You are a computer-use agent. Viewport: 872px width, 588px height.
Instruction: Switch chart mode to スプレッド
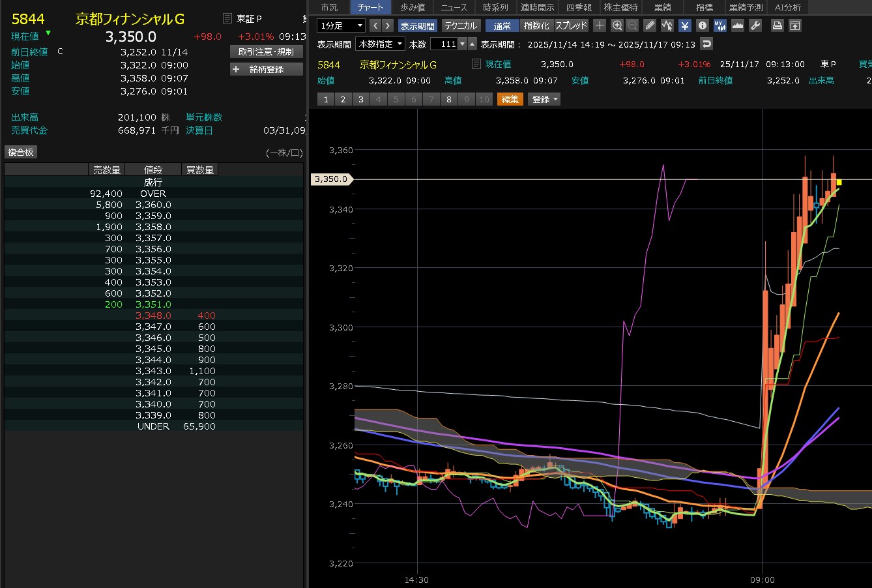(x=571, y=25)
